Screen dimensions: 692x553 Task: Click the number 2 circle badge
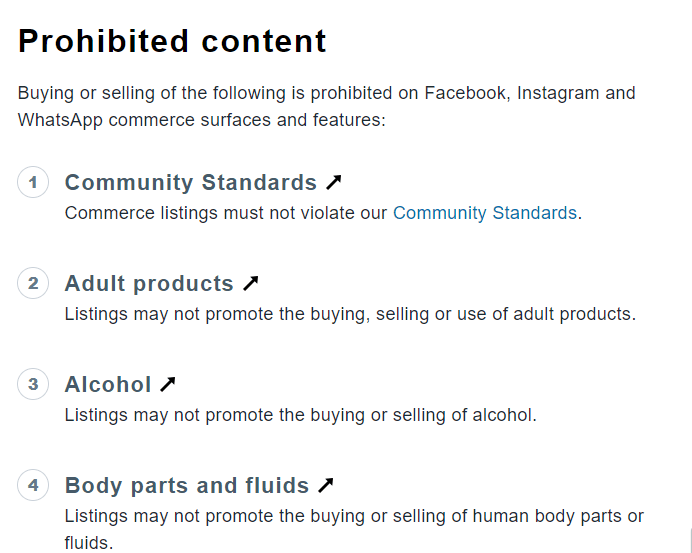(33, 283)
